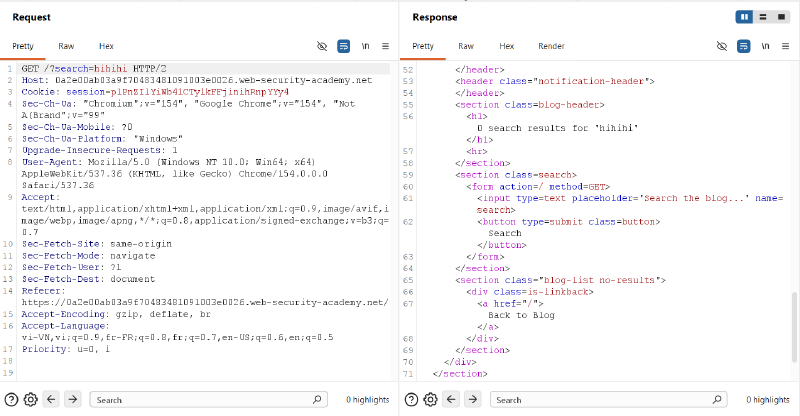The width and height of the screenshot is (800, 416).
Task: Go to previous match in Request panel
Action: coord(51,399)
